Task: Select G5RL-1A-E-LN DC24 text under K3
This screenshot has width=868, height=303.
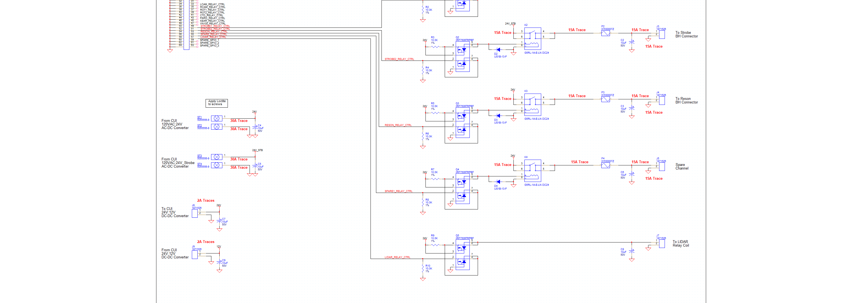Action: click(x=537, y=119)
